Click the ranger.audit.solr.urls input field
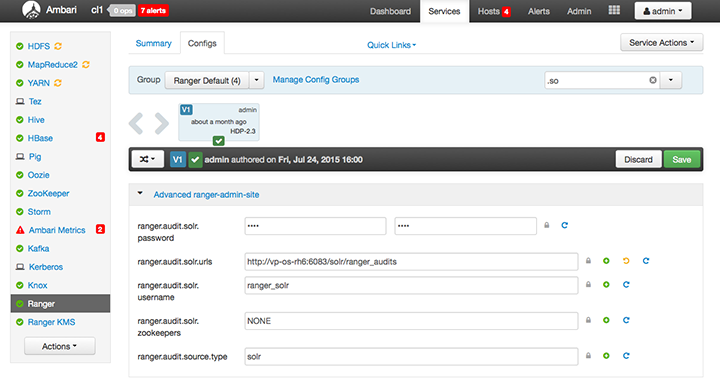The height and width of the screenshot is (385, 720). (411, 261)
